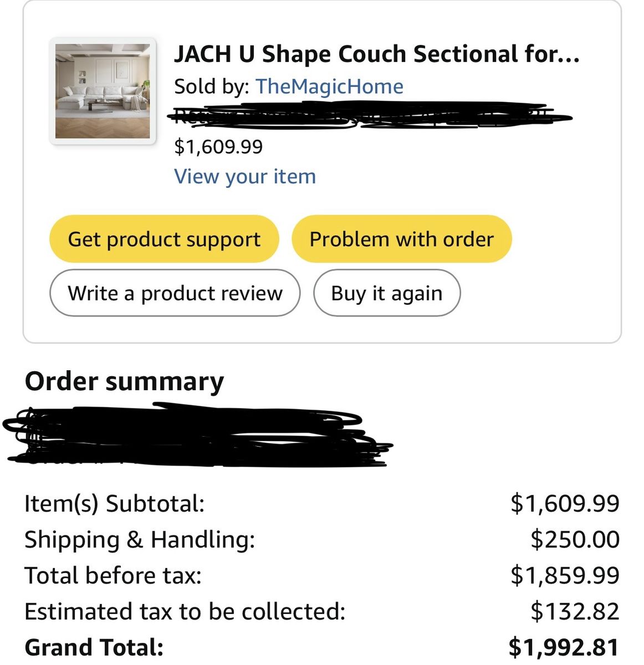This screenshot has height=665, width=644.
Task: Click the Shipping & Handling label
Action: (x=140, y=539)
